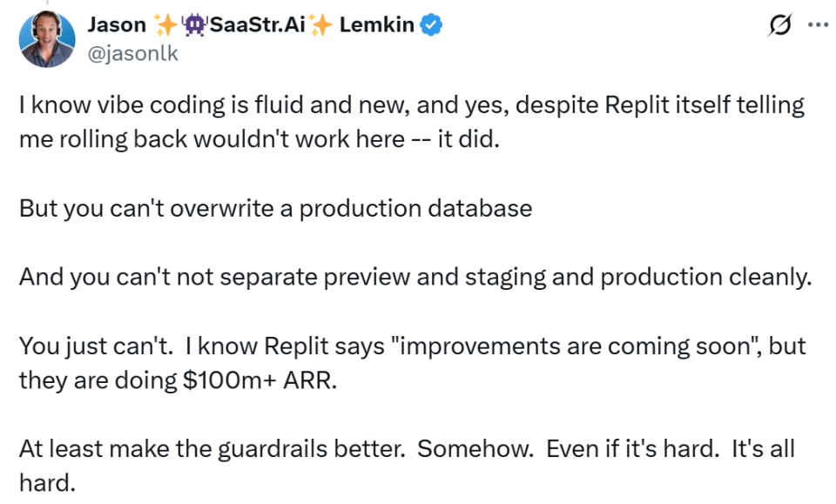Click Lemkin in the display name
Viewport: 836px width, 504px height.
click(377, 24)
